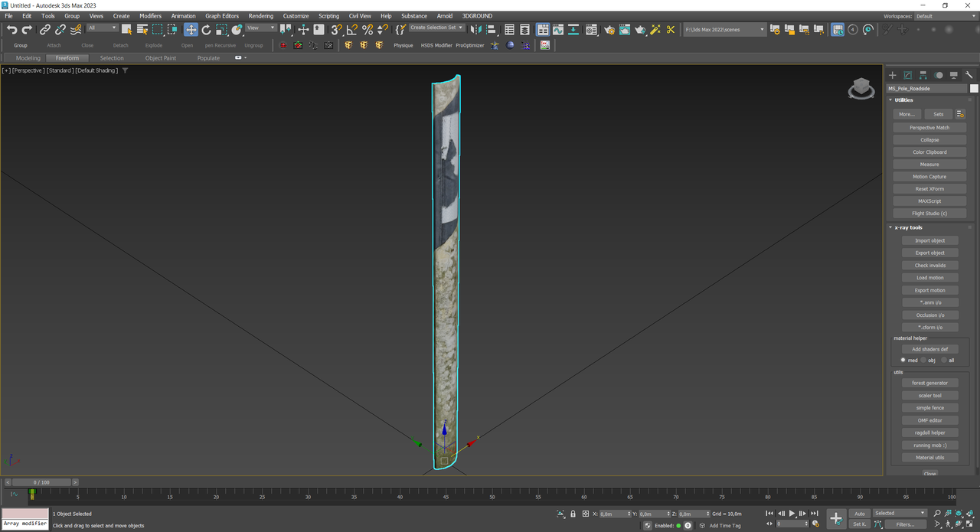This screenshot has width=980, height=532.
Task: Click the object color swatch beside MS_Pole_Roadside
Action: [x=974, y=88]
